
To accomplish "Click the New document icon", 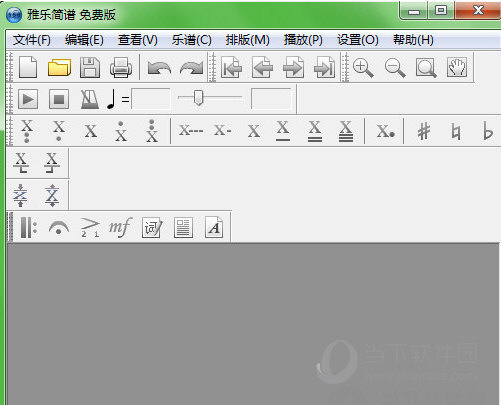I will 28,67.
